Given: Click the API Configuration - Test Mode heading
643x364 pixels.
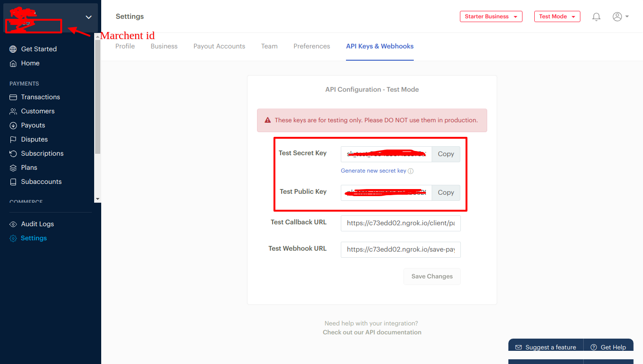Looking at the screenshot, I should point(372,89).
